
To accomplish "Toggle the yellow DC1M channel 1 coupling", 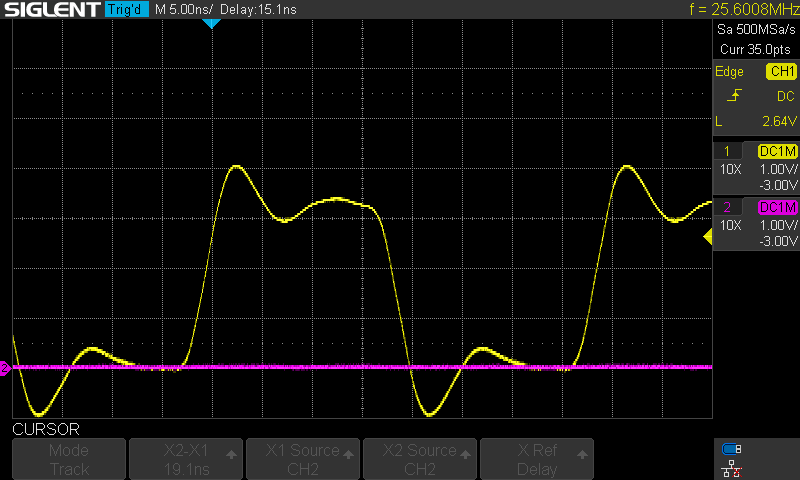I will tap(777, 151).
